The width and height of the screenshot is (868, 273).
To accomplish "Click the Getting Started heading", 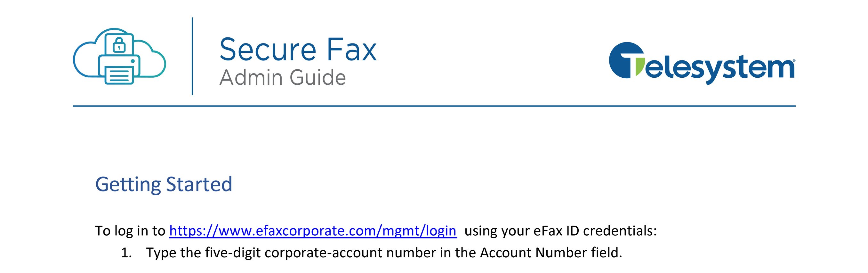I will click(164, 184).
